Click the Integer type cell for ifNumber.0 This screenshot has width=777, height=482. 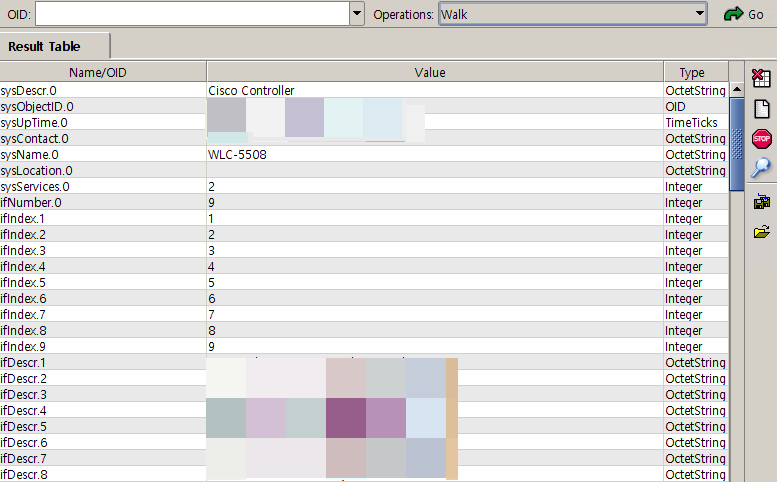tap(696, 203)
